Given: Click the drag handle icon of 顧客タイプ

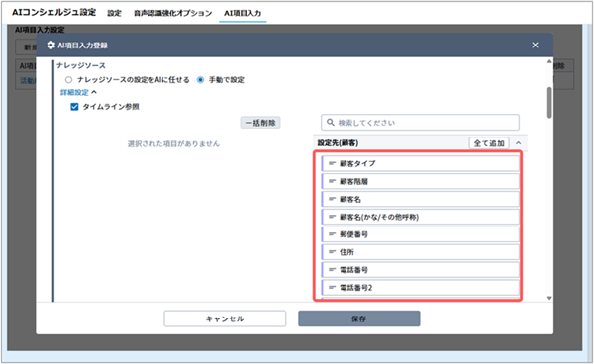Looking at the screenshot, I should [x=333, y=163].
